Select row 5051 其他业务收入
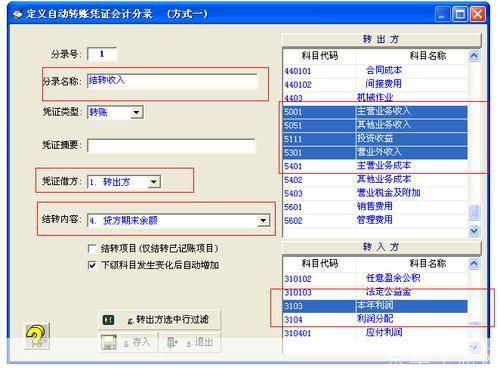The height and width of the screenshot is (374, 500). click(375, 125)
